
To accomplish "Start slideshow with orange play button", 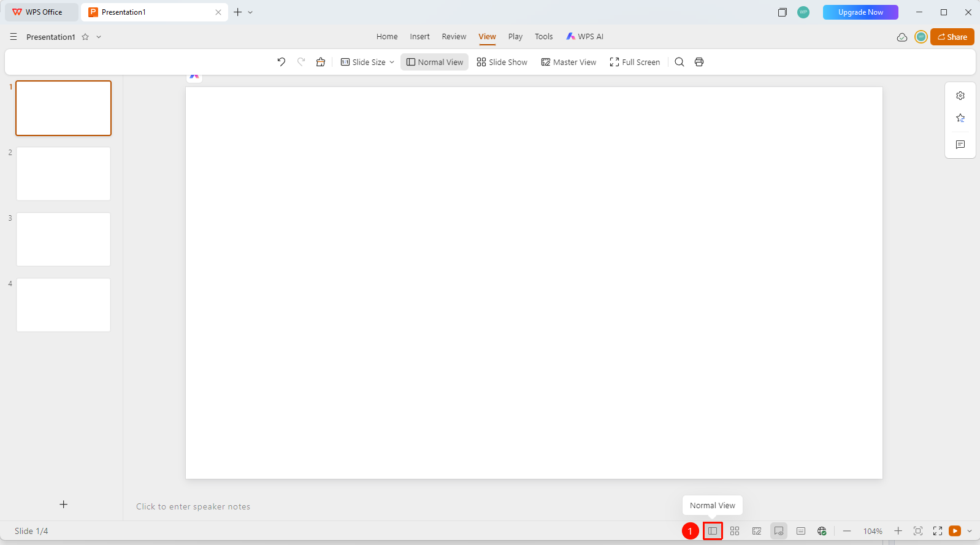I will (x=955, y=531).
